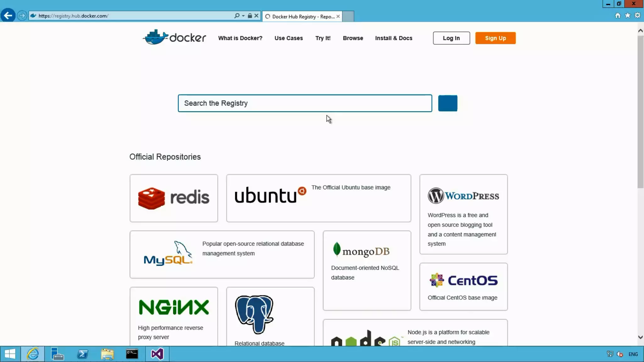Close the Docker Hub Registry tab
This screenshot has width=644, height=362.
point(338,16)
